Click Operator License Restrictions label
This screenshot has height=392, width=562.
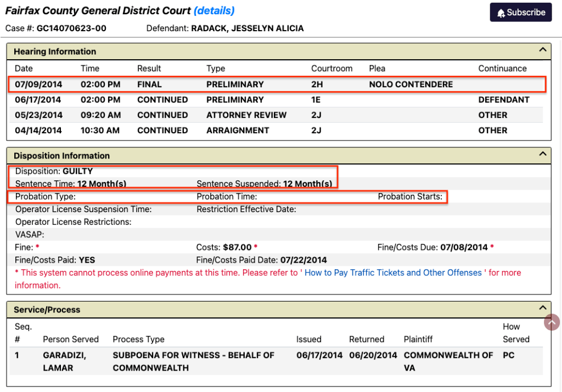pos(73,222)
